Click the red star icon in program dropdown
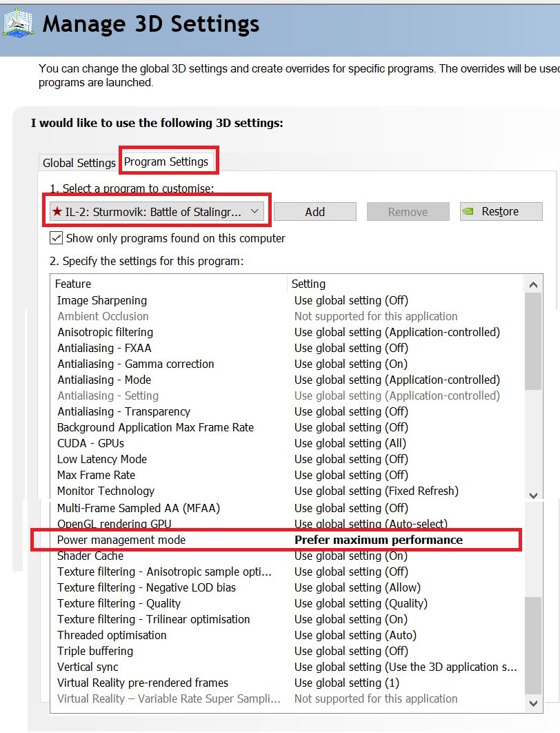The height and width of the screenshot is (733, 560). coord(57,211)
